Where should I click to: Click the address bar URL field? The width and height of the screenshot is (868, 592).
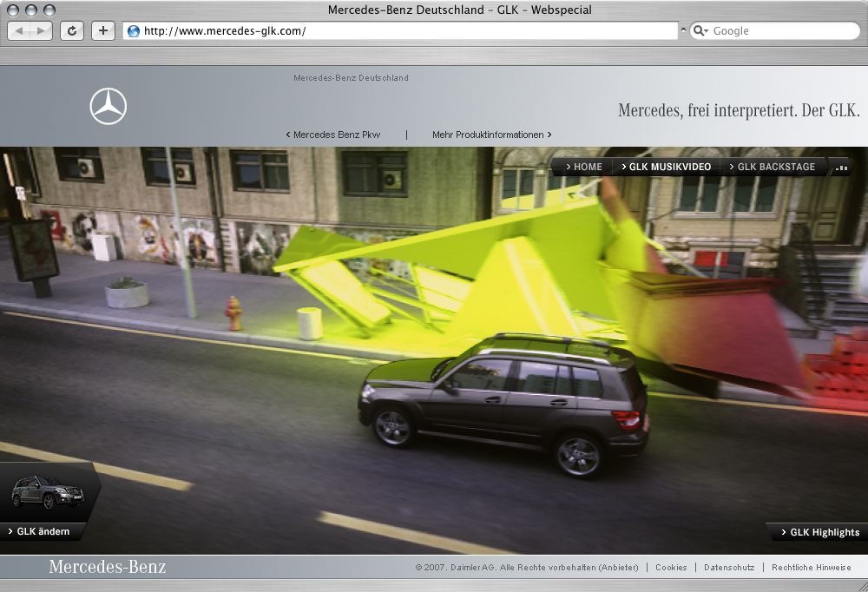click(400, 31)
